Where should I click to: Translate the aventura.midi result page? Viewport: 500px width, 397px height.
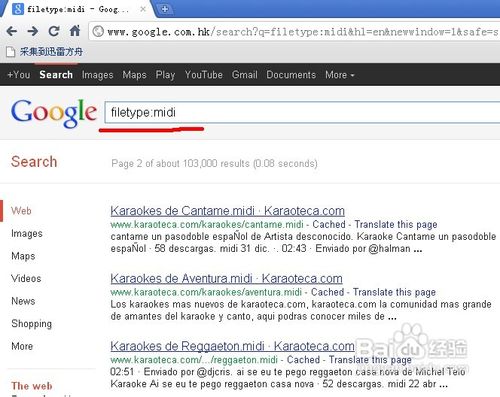pyautogui.click(x=394, y=292)
